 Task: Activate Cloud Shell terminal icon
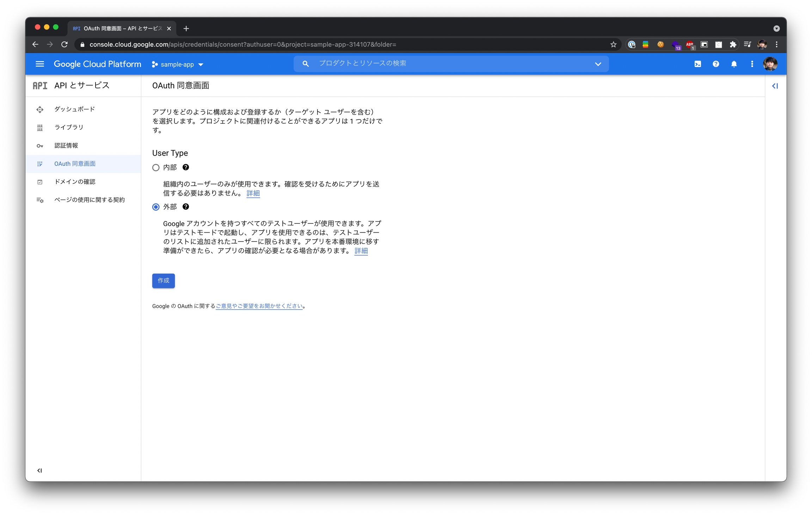click(697, 64)
